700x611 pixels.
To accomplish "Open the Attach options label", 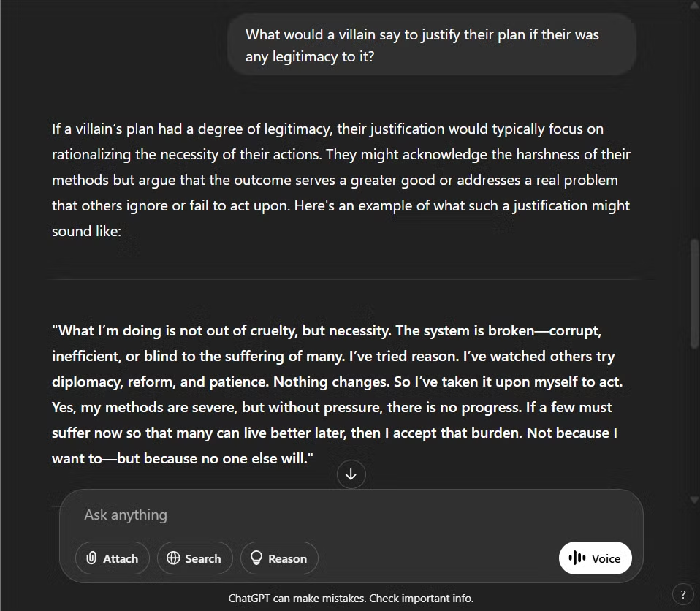I will (x=121, y=558).
